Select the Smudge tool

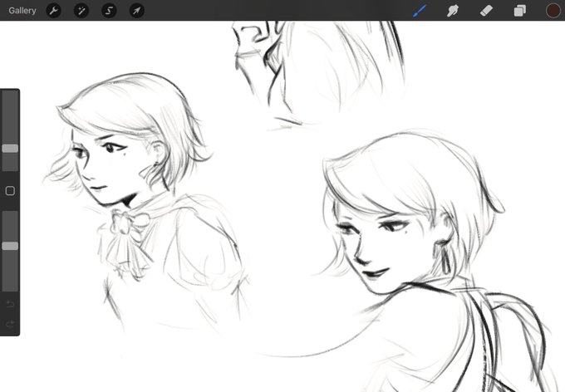click(x=453, y=11)
